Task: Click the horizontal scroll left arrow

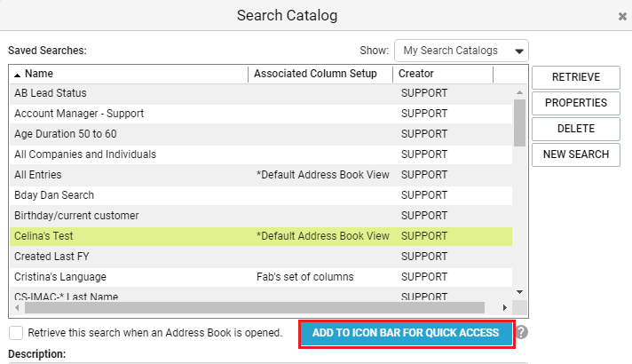Action: (17, 307)
